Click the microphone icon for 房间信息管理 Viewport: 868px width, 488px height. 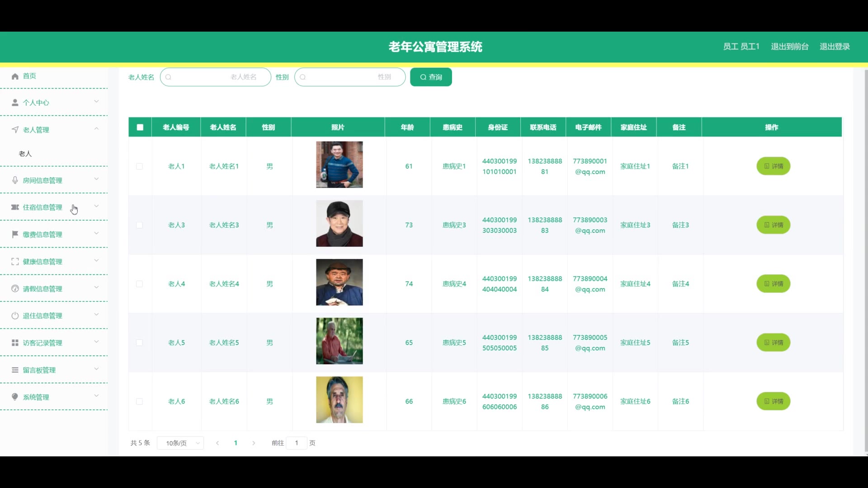click(15, 180)
